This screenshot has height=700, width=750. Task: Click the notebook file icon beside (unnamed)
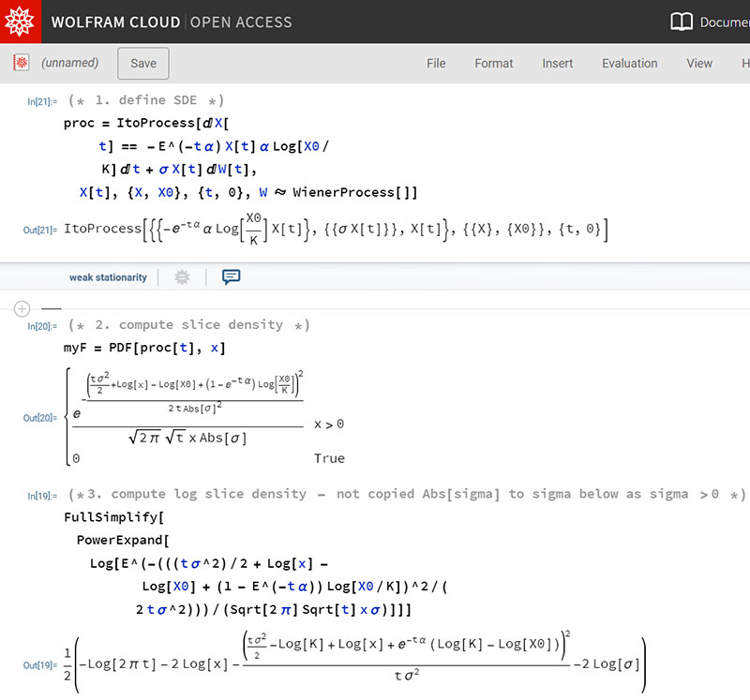point(21,63)
